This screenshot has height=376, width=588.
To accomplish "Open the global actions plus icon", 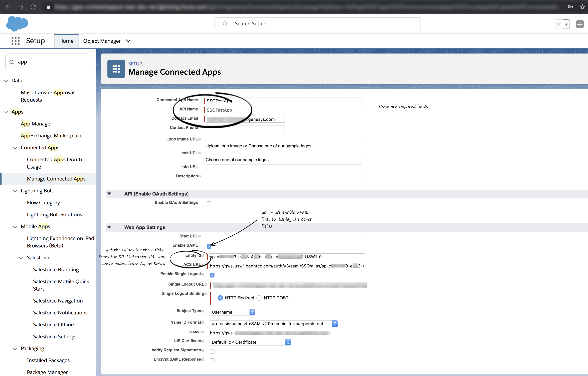I will pos(580,24).
